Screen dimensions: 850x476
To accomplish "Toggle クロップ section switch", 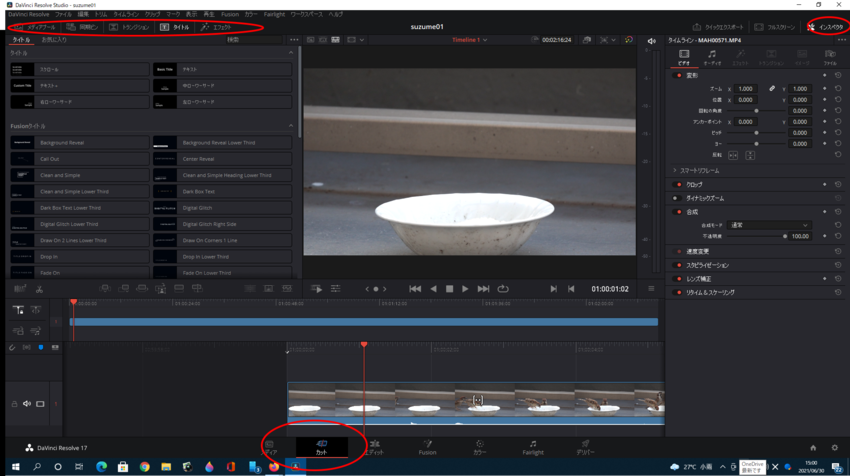I will click(x=678, y=185).
